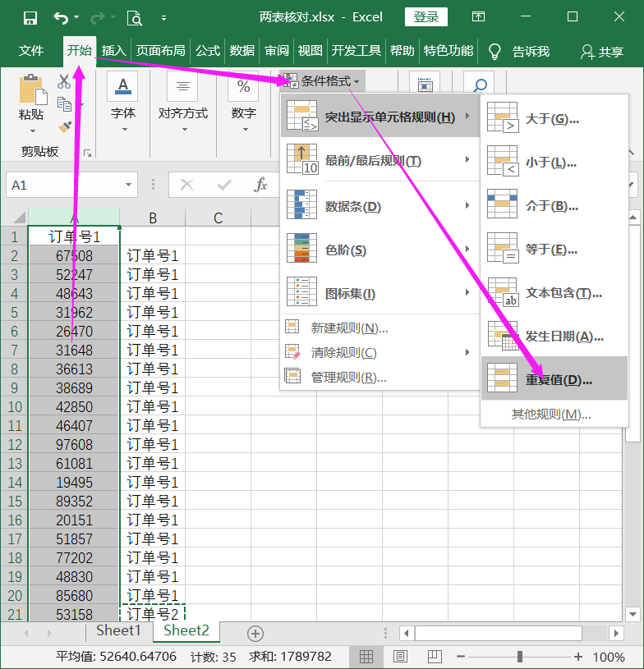Undo the last action
Screen dimensions: 644x669
pyautogui.click(x=61, y=18)
